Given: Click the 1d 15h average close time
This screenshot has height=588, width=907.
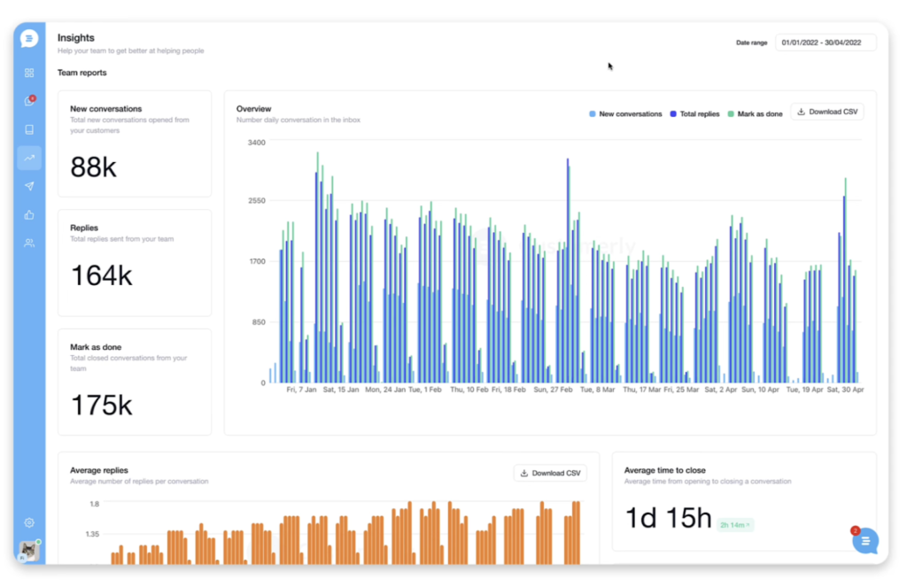Looking at the screenshot, I should 668,518.
